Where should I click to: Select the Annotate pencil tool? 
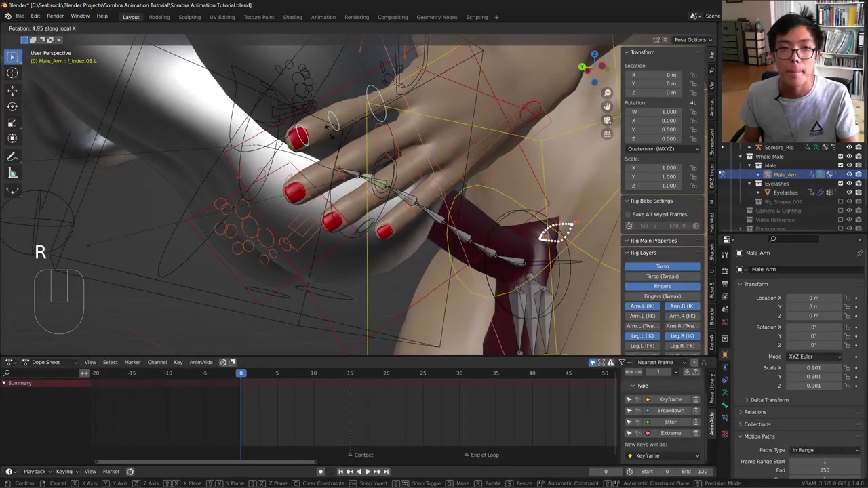point(12,157)
